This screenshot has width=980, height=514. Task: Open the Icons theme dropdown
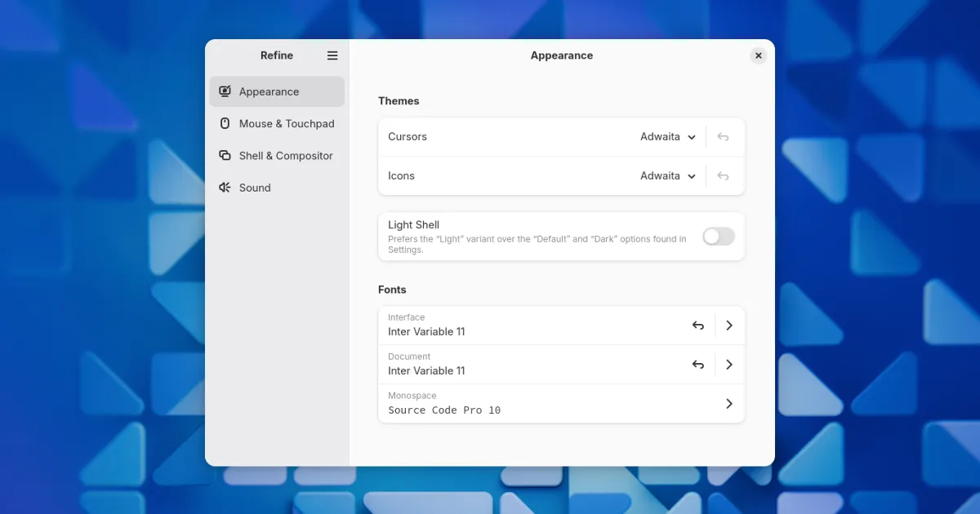coord(668,176)
